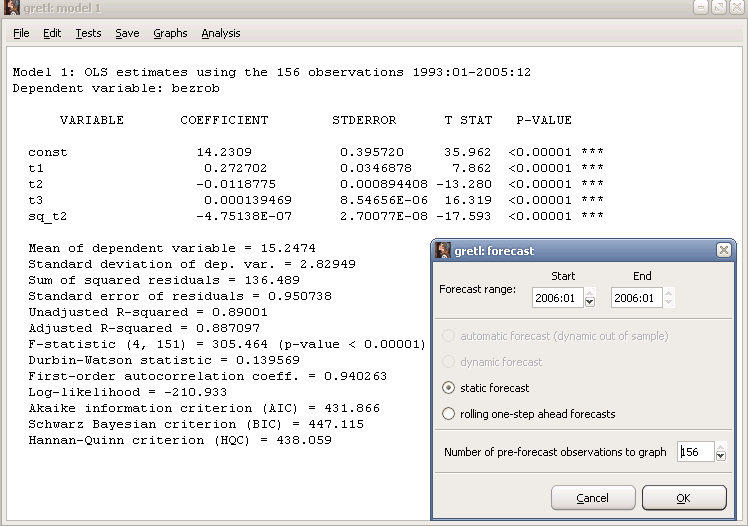
Task: Click the COEFFICIENT column header
Action: 224,120
